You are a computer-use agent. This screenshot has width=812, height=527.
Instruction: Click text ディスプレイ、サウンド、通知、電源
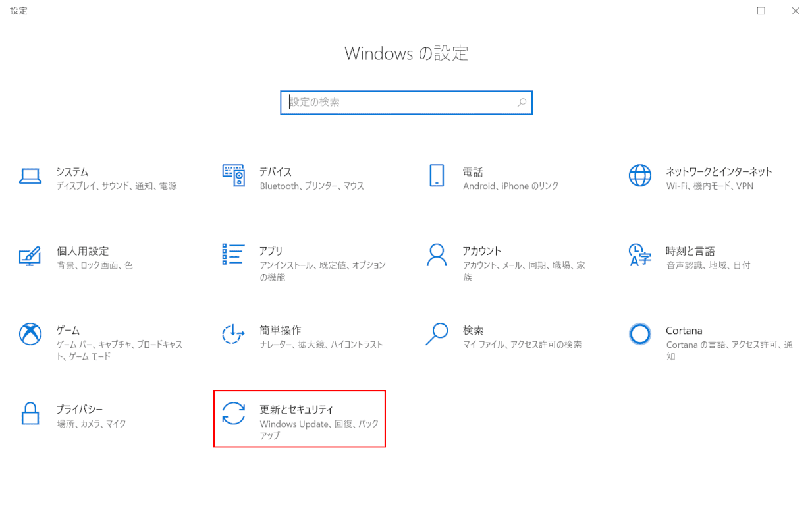click(x=117, y=186)
